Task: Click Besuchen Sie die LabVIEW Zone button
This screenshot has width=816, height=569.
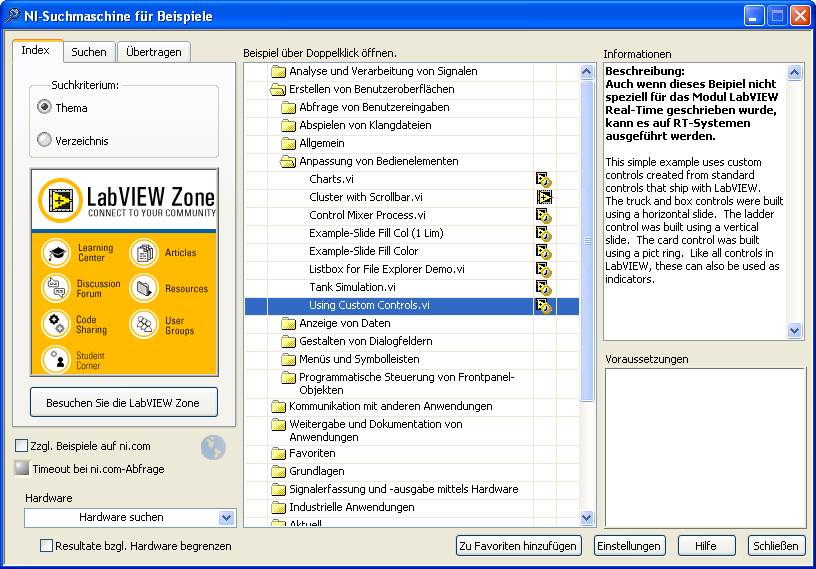Action: 124,402
